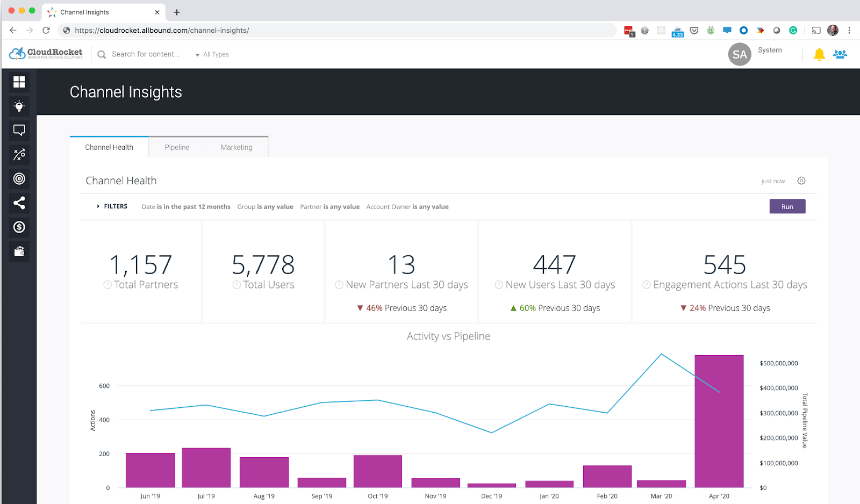The width and height of the screenshot is (860, 504).
Task: Switch to the Marketing tab
Action: [236, 147]
